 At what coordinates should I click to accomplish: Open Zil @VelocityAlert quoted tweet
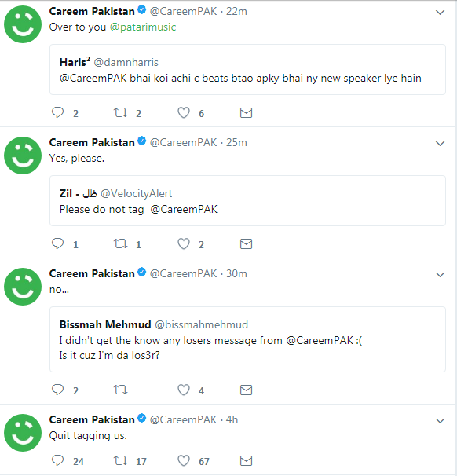tap(247, 200)
